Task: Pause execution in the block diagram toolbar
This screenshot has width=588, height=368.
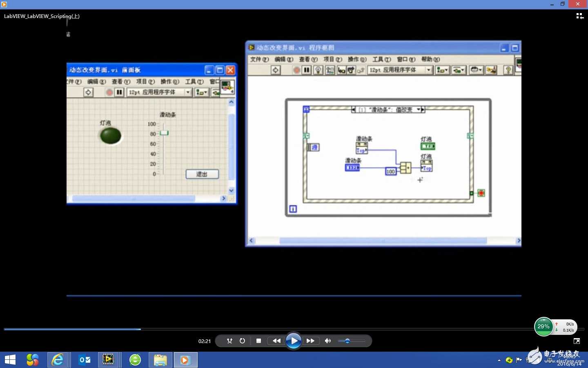Action: (x=307, y=70)
